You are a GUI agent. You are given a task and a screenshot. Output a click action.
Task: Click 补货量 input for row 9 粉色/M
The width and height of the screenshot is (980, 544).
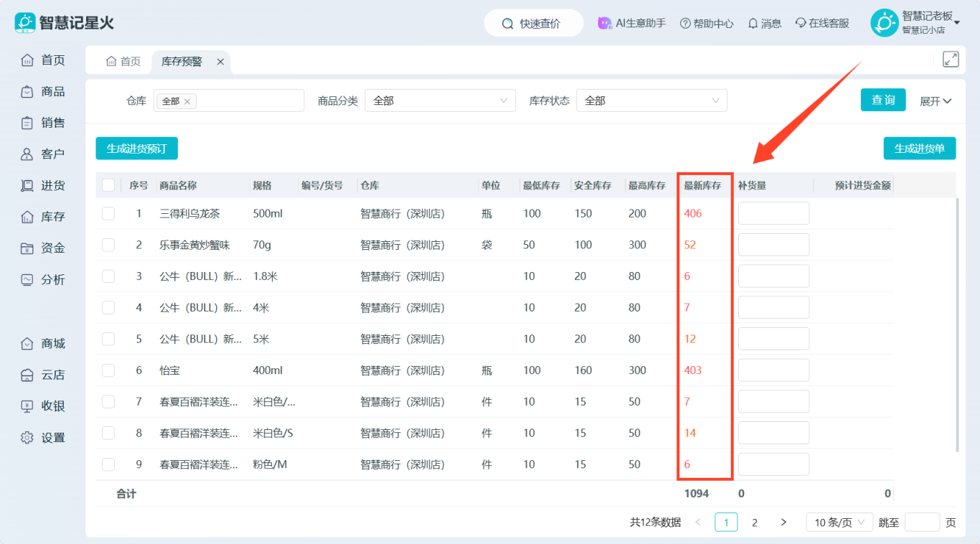(x=773, y=464)
